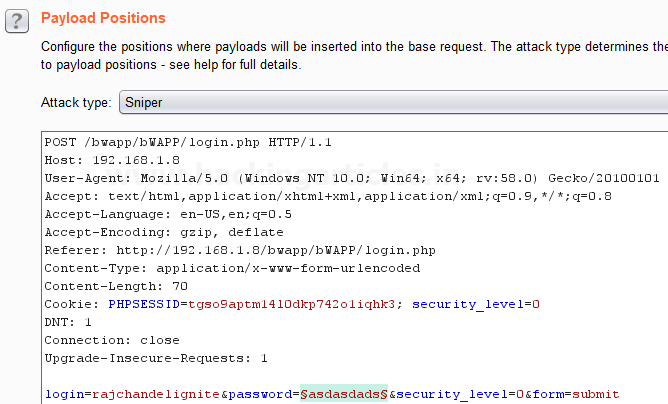Click the Referer header line
Image resolution: width=668 pixels, height=404 pixels.
pos(240,250)
